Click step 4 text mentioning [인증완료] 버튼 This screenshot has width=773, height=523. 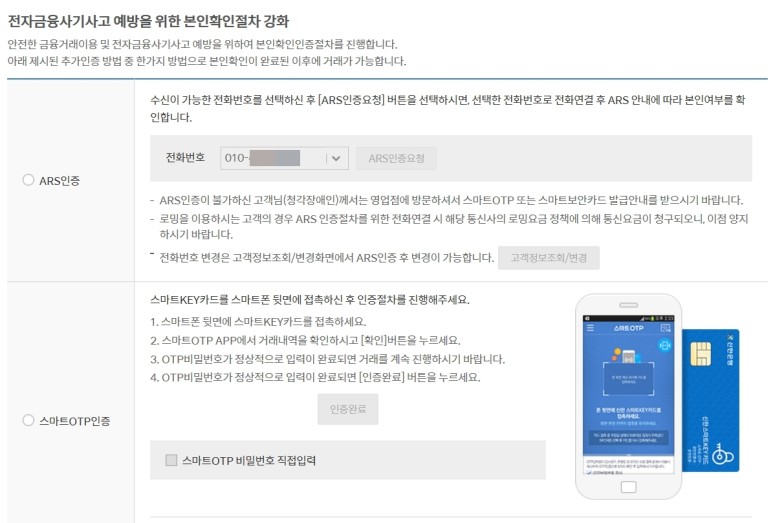coord(316,378)
